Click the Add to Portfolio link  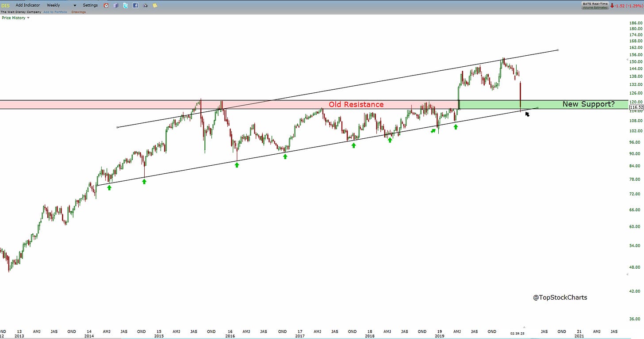pos(55,12)
